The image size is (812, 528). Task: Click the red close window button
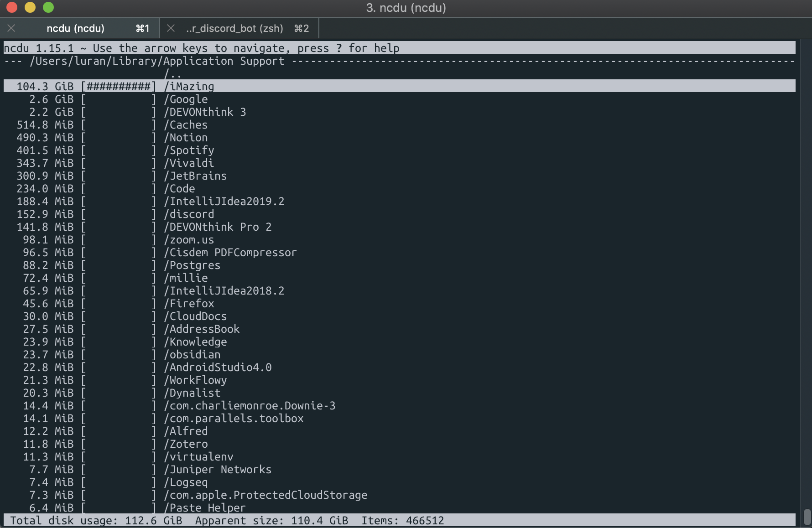click(12, 7)
